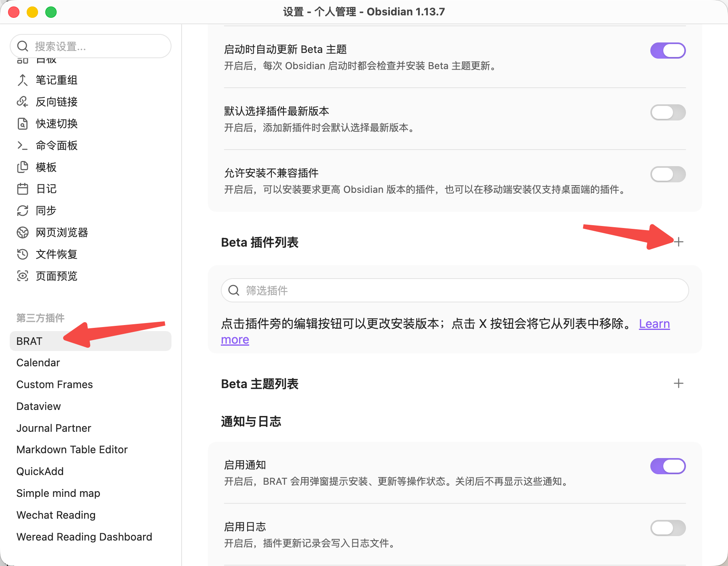Image resolution: width=728 pixels, height=566 pixels.
Task: Click the plus icon beside Beta 主题列表
Action: (679, 383)
